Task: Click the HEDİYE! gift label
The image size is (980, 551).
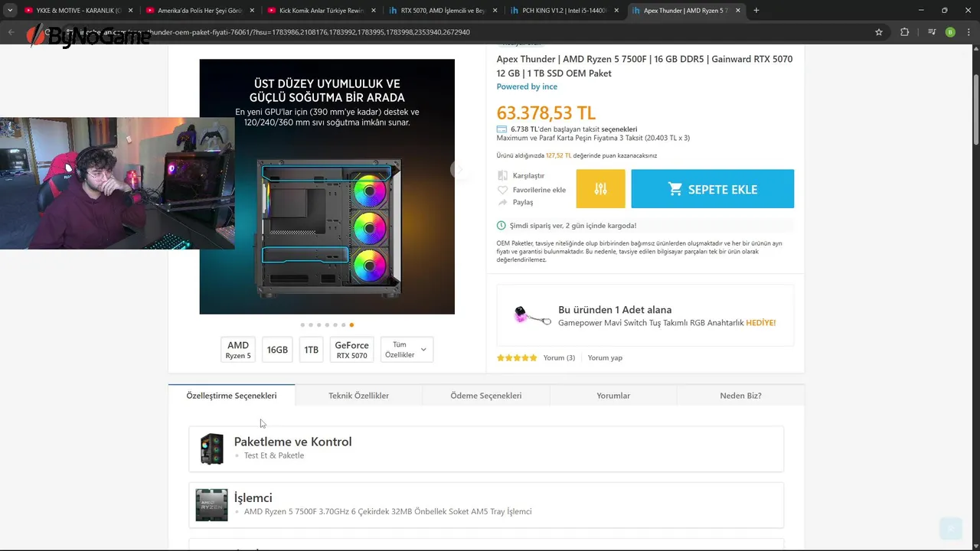Action: 760,323
